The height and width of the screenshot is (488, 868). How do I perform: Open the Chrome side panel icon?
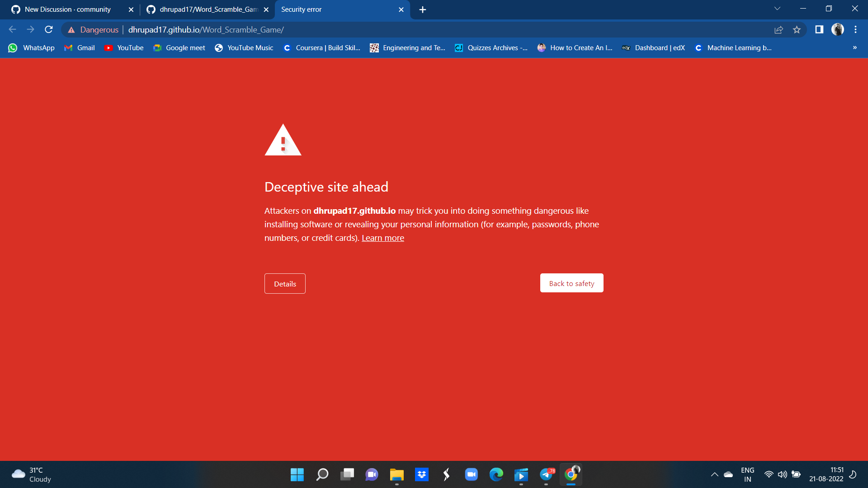819,30
